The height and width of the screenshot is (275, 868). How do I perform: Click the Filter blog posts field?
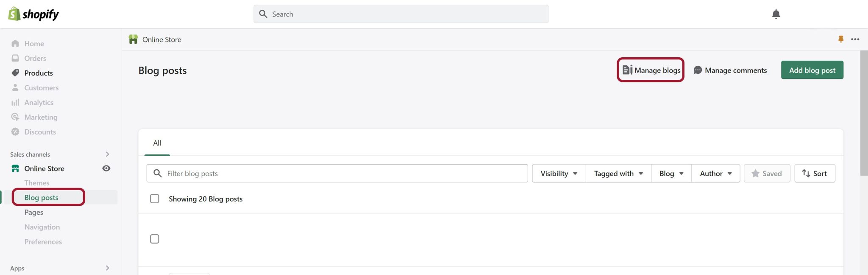pyautogui.click(x=337, y=174)
